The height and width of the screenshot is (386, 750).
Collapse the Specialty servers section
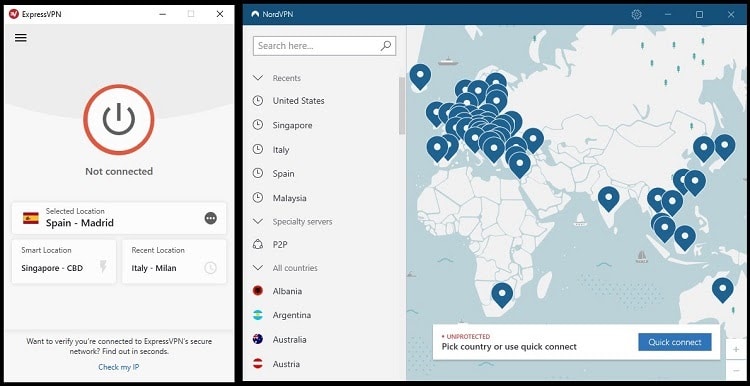[258, 221]
